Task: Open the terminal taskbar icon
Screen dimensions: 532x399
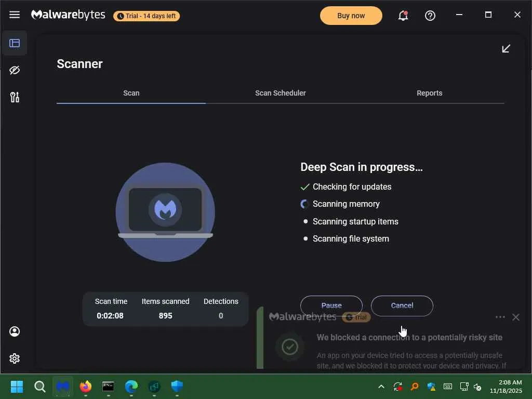Action: [x=108, y=387]
